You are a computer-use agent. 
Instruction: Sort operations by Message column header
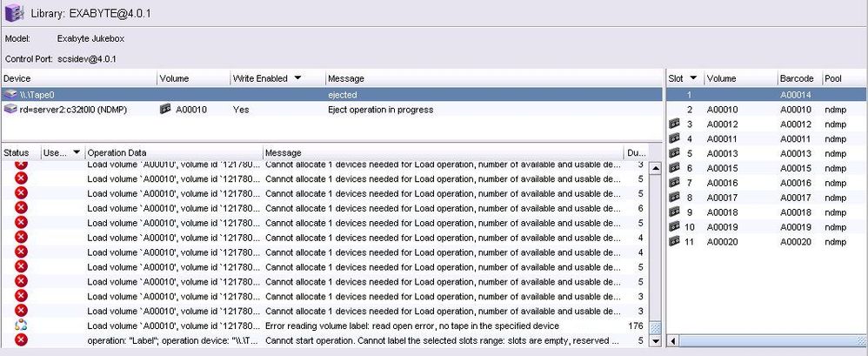point(444,153)
